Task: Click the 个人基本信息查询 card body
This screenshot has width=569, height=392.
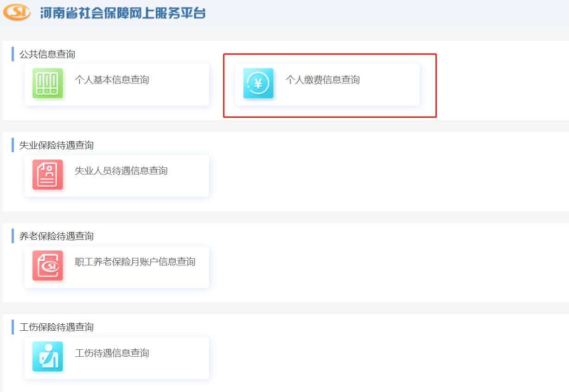Action: 116,84
